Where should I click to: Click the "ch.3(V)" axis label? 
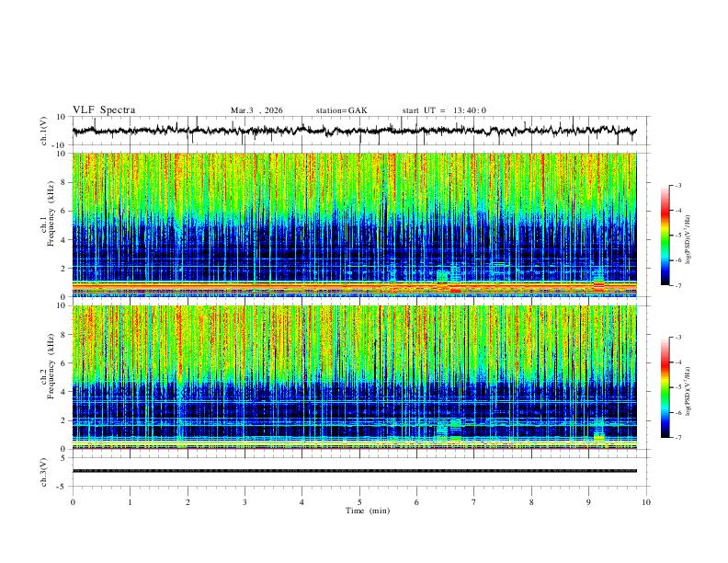point(44,472)
